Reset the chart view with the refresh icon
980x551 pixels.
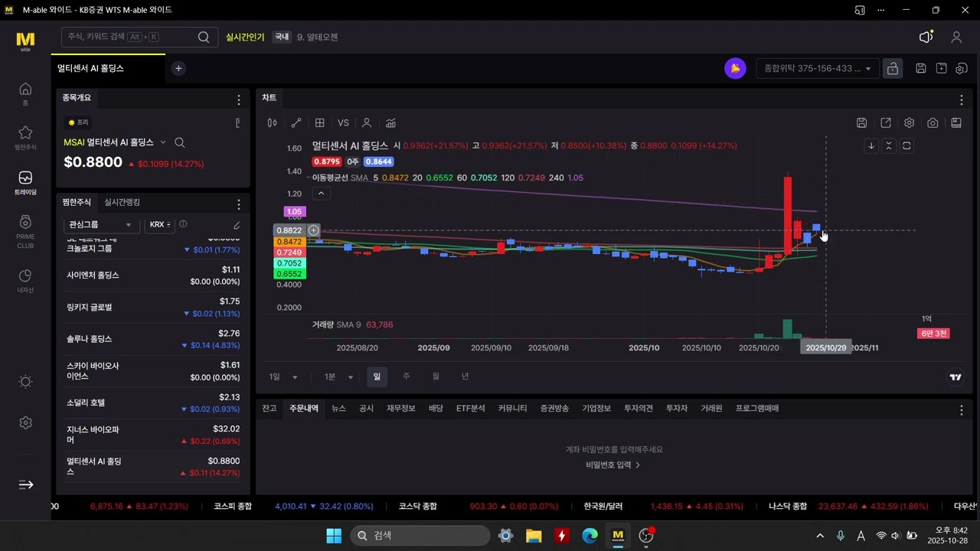click(x=906, y=145)
